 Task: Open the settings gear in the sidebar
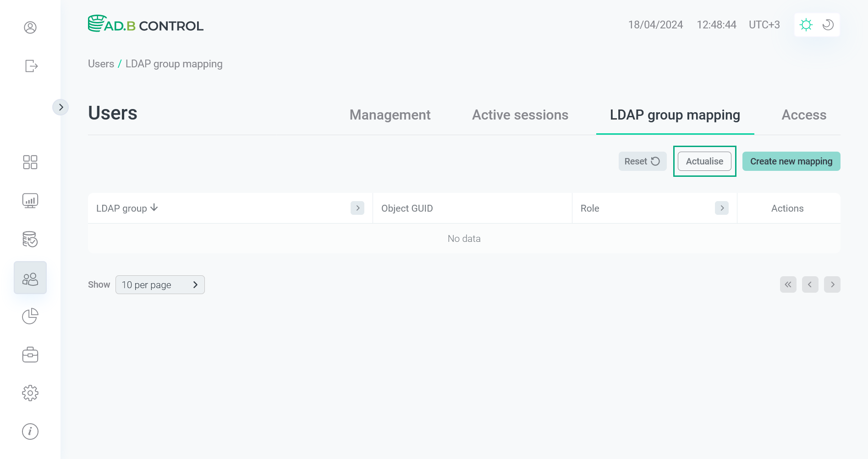tap(30, 393)
